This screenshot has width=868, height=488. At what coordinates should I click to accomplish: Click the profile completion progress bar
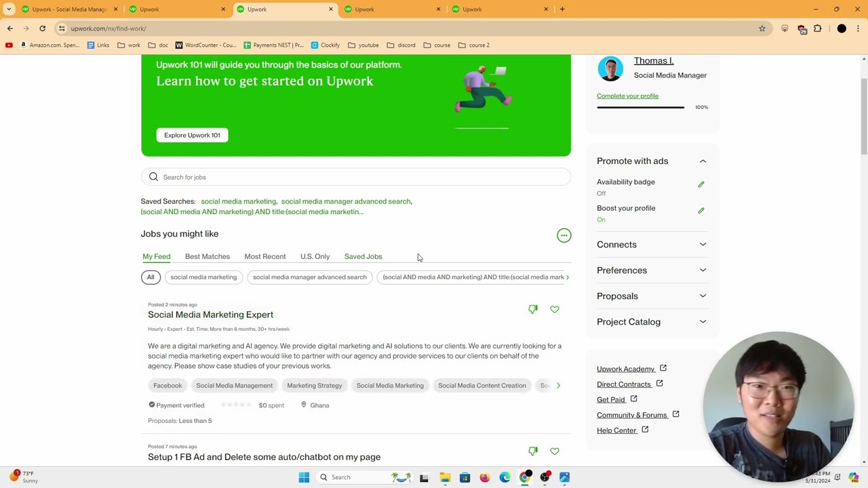point(641,107)
